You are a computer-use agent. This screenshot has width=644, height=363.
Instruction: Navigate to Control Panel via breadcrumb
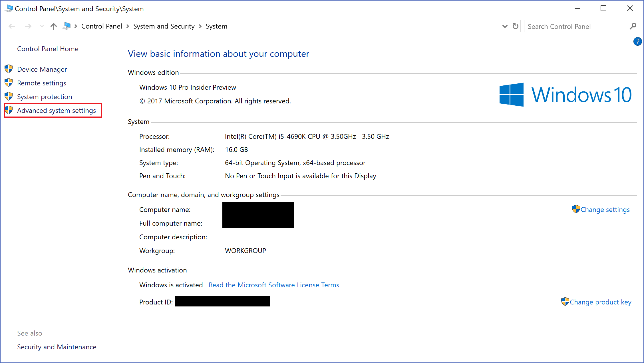[102, 26]
